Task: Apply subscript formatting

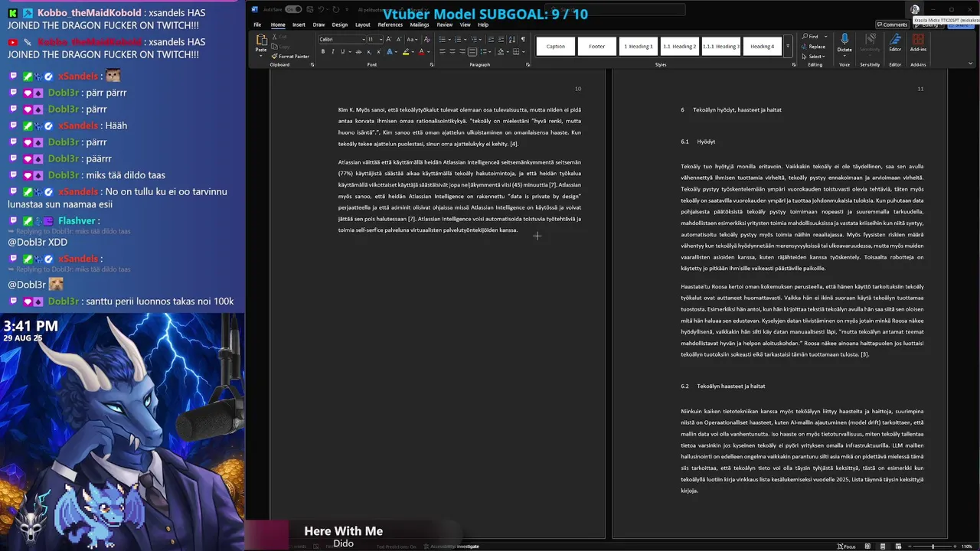Action: click(369, 52)
